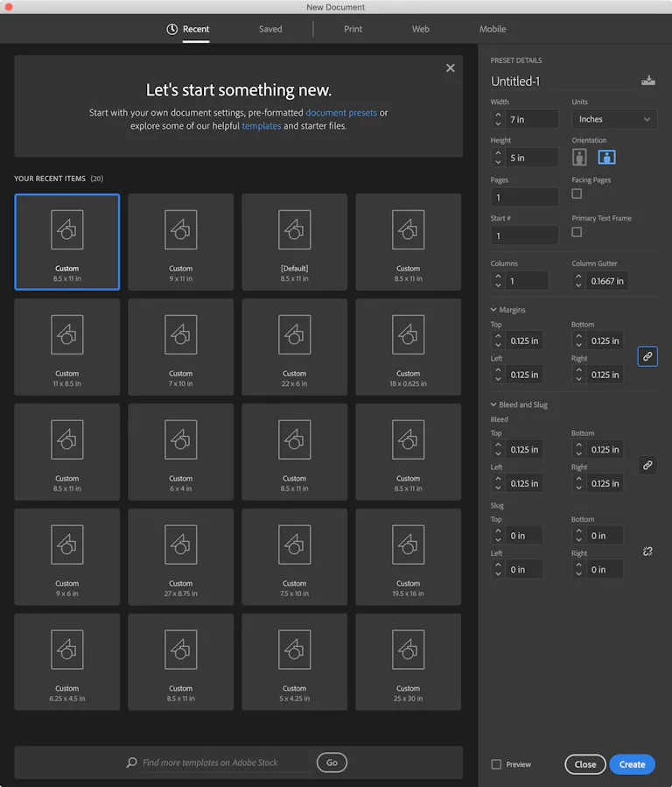Viewport: 672px width, 787px height.
Task: Follow the templates link
Action: pyautogui.click(x=262, y=125)
